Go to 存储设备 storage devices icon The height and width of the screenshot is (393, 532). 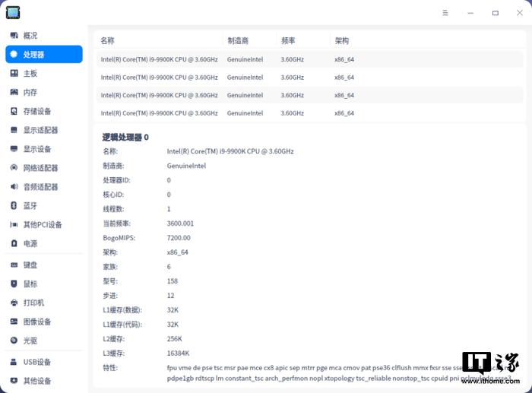[x=14, y=111]
